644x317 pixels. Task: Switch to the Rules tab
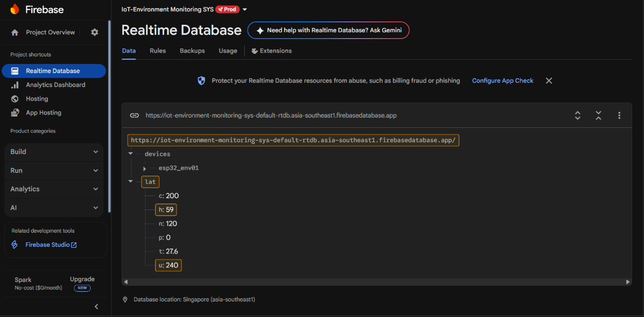(x=158, y=51)
